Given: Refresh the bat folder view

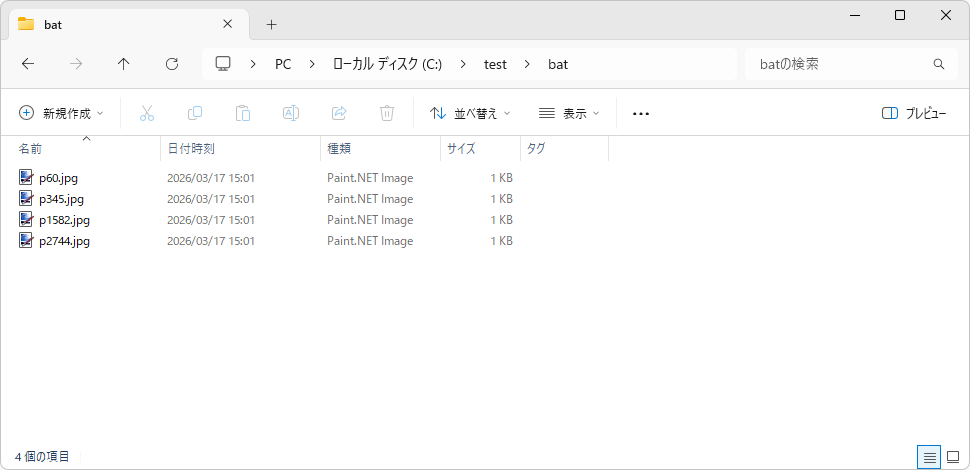Looking at the screenshot, I should click(172, 64).
